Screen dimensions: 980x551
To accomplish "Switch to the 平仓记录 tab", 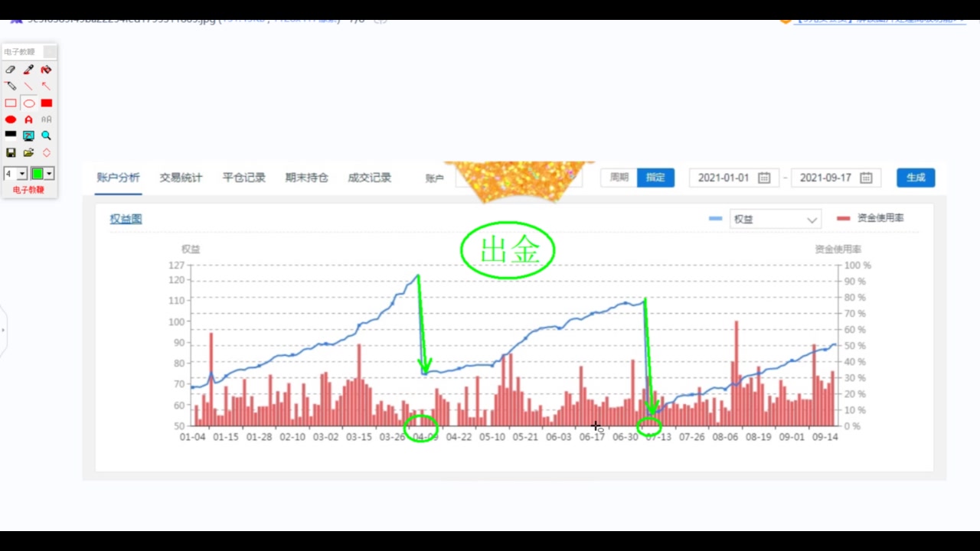I will tap(243, 178).
